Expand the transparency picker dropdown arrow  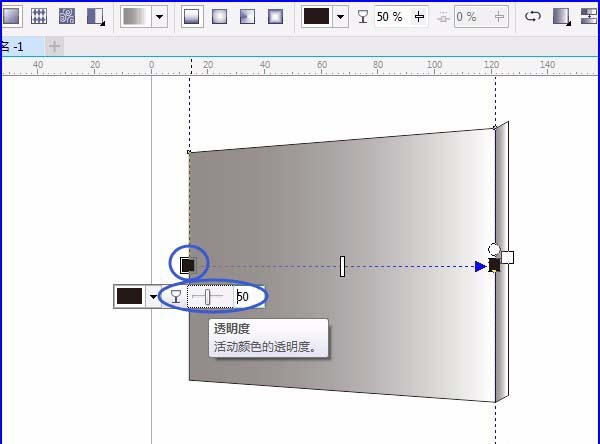tap(160, 16)
